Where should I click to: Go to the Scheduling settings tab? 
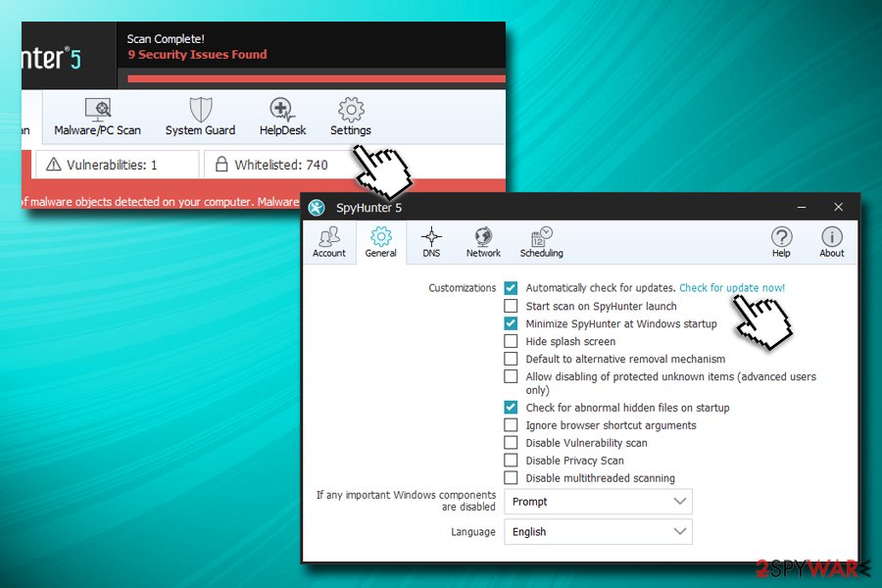541,242
